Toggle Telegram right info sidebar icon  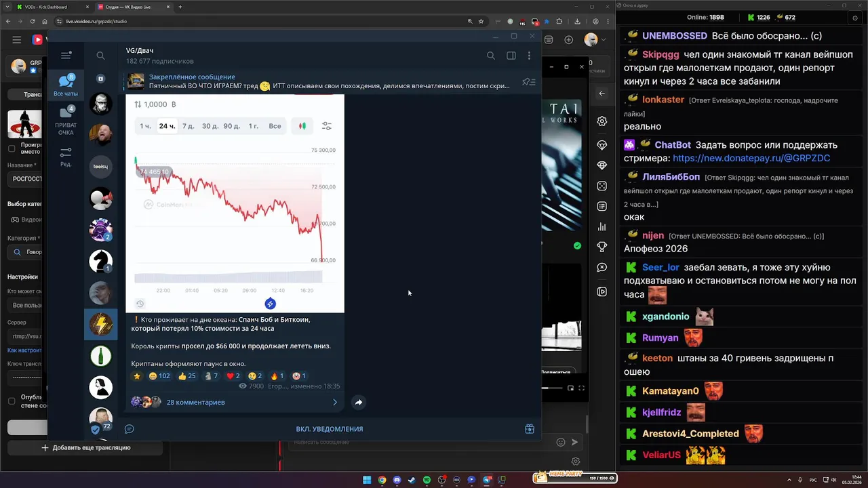pos(511,56)
